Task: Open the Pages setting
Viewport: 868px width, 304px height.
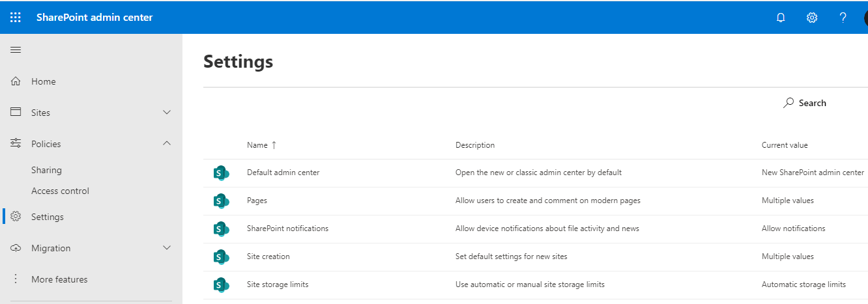Action: click(x=257, y=200)
